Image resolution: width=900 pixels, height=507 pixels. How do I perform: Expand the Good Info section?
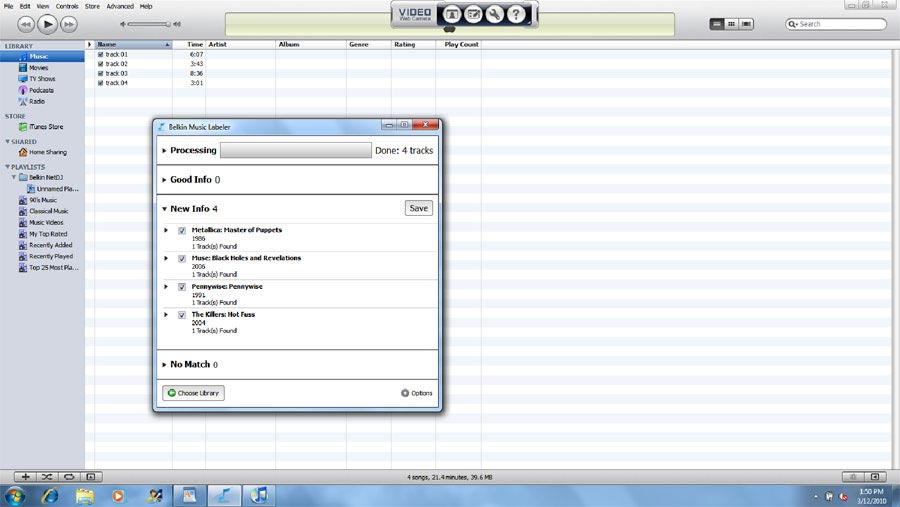pyautogui.click(x=164, y=180)
